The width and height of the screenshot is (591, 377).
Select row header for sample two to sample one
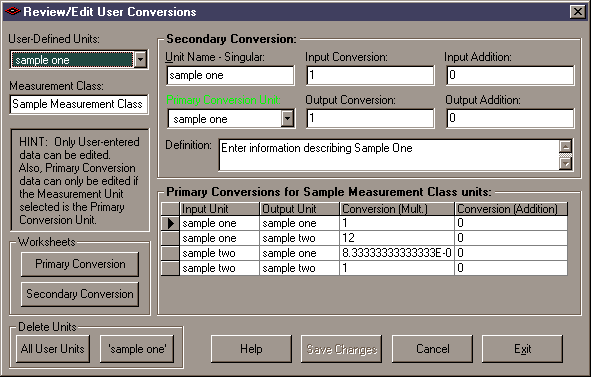click(170, 253)
